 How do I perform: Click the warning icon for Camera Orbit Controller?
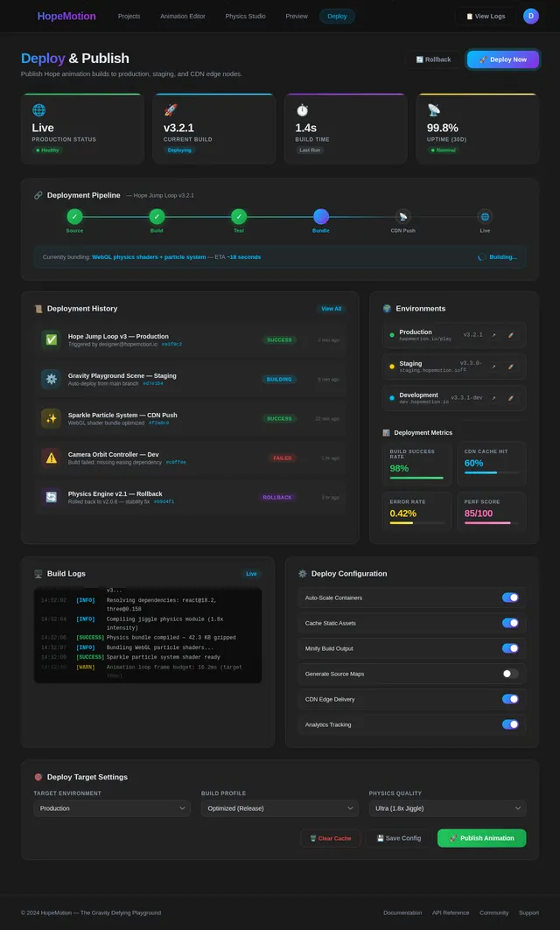[51, 458]
